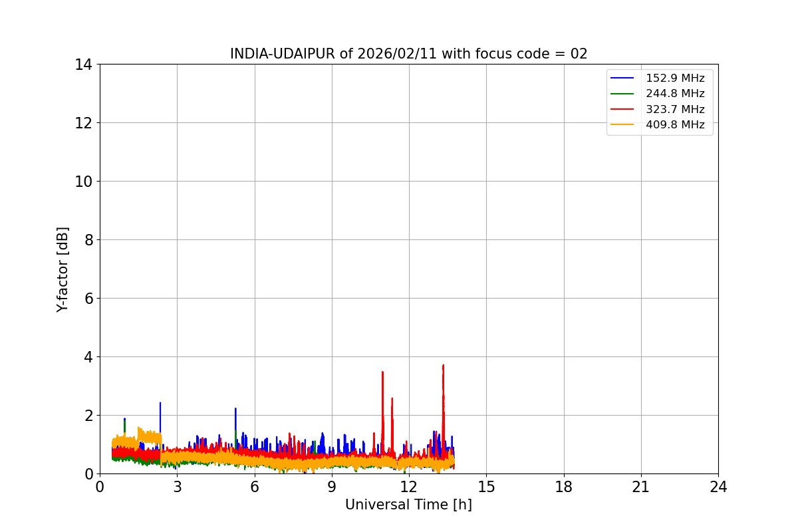The image size is (798, 532).
Task: Click x-axis tick label 18
Action: [x=564, y=486]
